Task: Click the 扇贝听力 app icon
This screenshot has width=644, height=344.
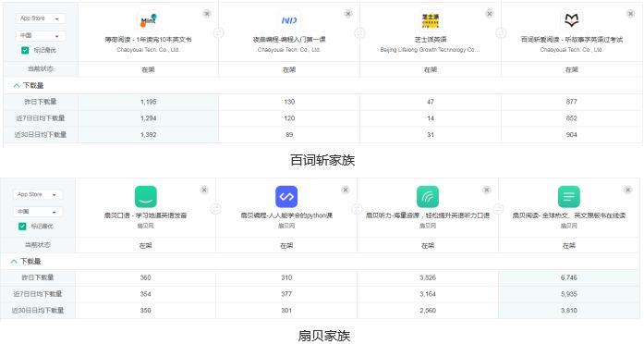Action: pyautogui.click(x=428, y=196)
